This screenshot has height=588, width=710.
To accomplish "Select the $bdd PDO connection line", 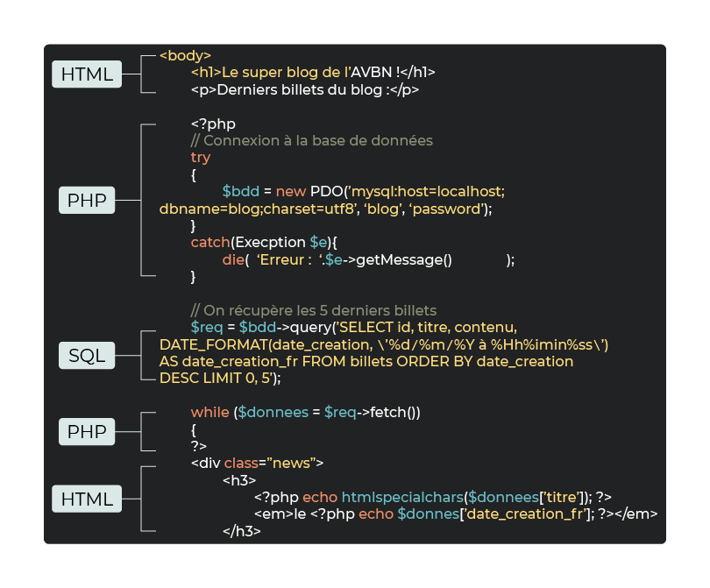I will [x=351, y=191].
